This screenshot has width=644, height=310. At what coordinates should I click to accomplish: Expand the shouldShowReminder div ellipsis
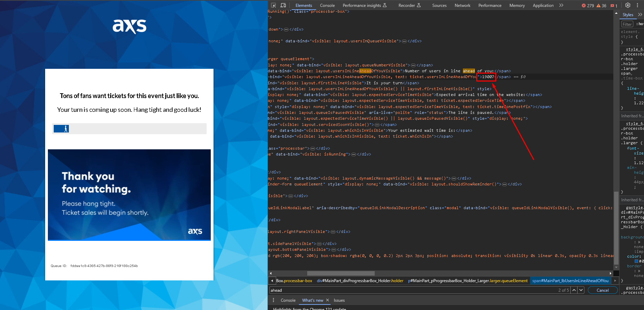[x=505, y=184]
